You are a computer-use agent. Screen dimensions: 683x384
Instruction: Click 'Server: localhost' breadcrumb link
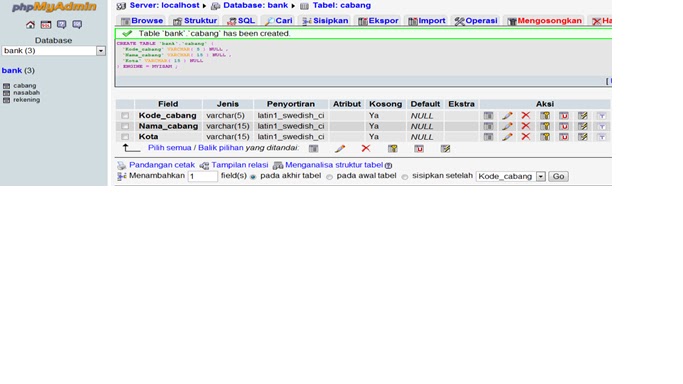coord(164,5)
